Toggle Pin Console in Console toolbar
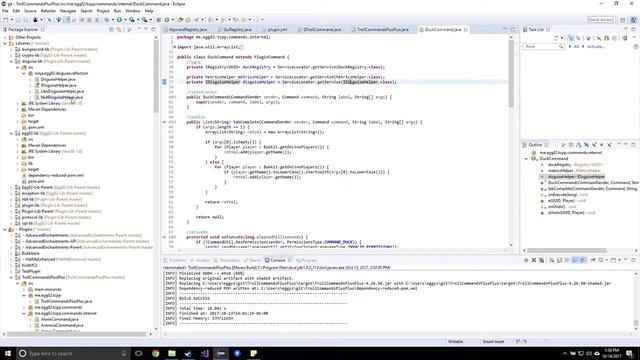The height and width of the screenshot is (360, 640). point(593,260)
